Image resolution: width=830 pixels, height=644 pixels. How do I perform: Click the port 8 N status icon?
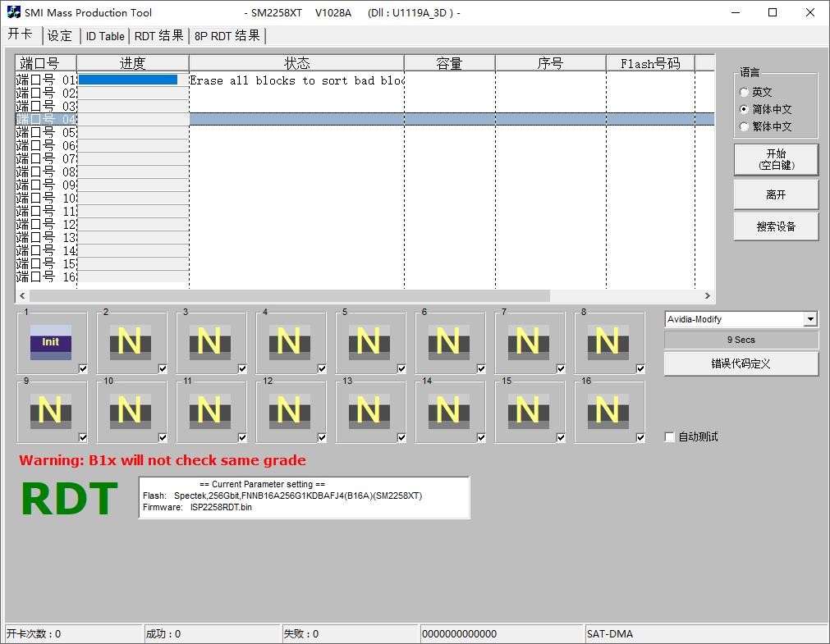tap(608, 342)
